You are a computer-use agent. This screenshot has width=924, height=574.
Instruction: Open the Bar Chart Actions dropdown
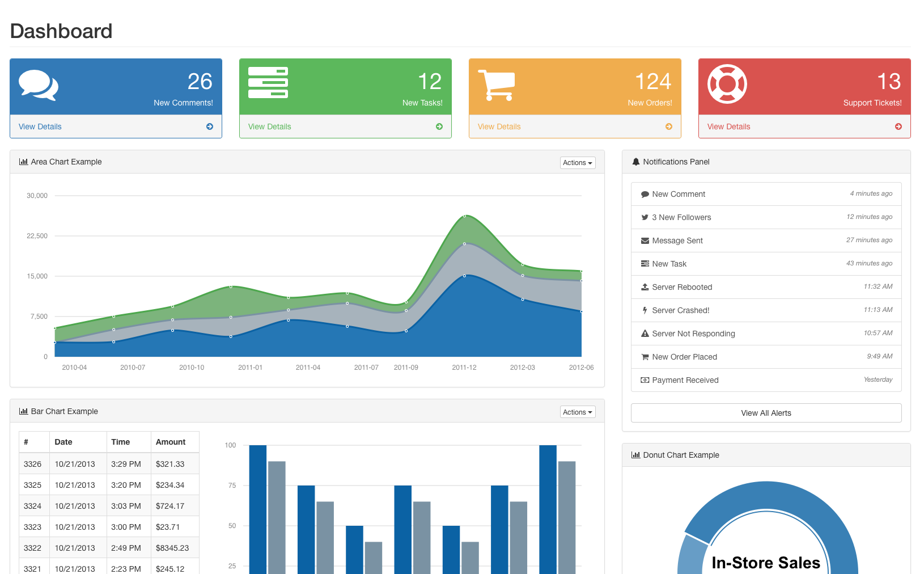[577, 412]
